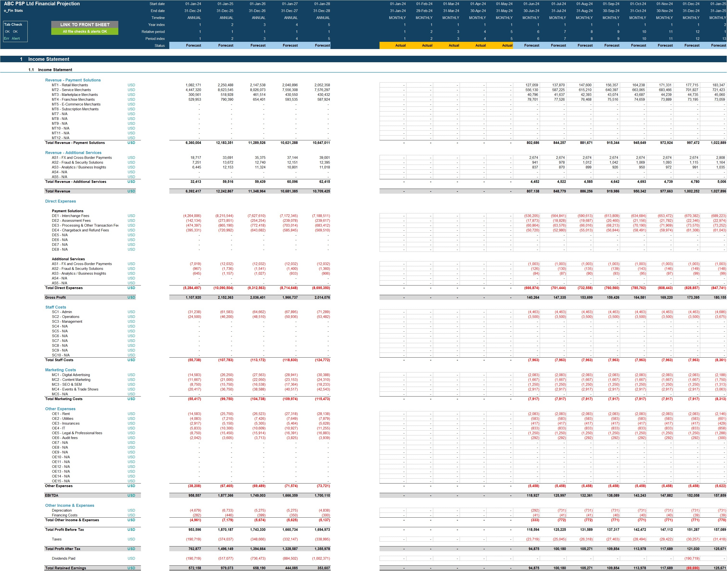Select the Financing Costs row label

tap(64, 515)
